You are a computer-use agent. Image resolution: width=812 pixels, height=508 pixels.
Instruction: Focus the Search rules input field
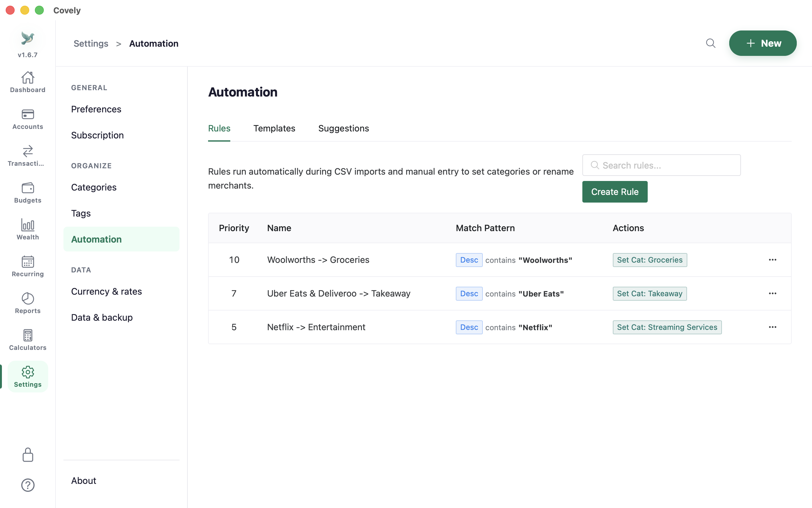pos(661,165)
